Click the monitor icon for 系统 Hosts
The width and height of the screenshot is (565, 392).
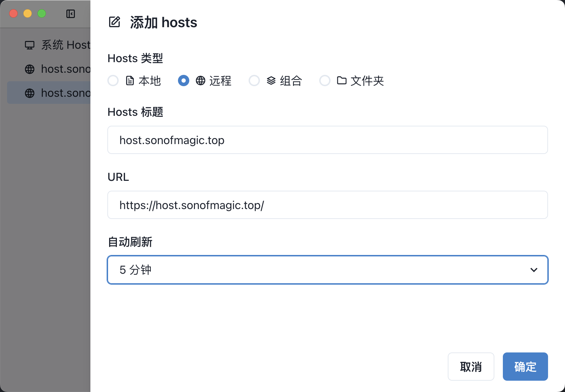30,45
